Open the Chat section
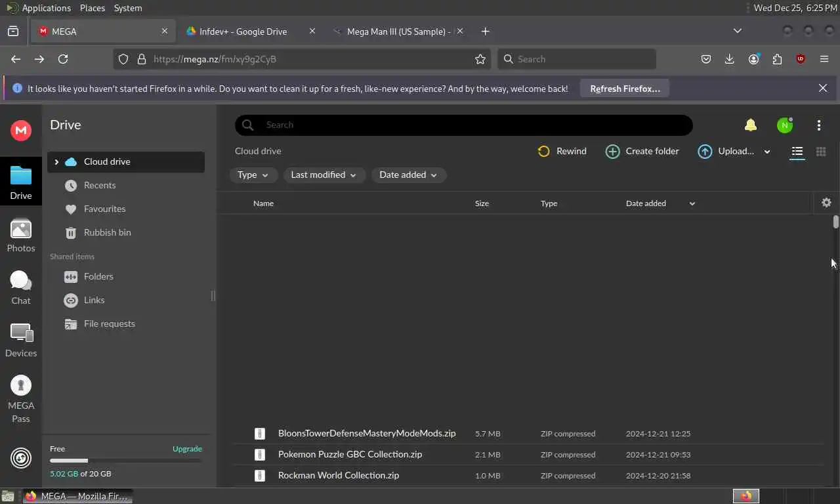Image resolution: width=840 pixels, height=504 pixels. 21,287
